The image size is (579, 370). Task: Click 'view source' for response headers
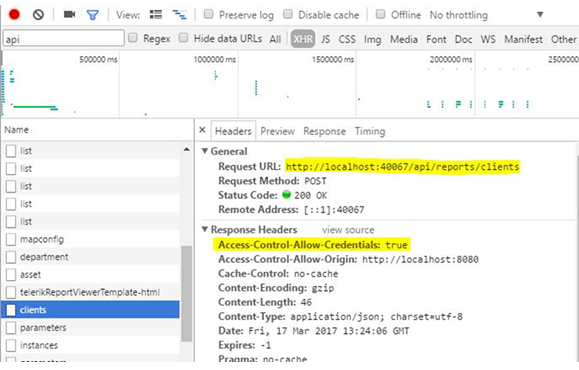[x=348, y=230]
